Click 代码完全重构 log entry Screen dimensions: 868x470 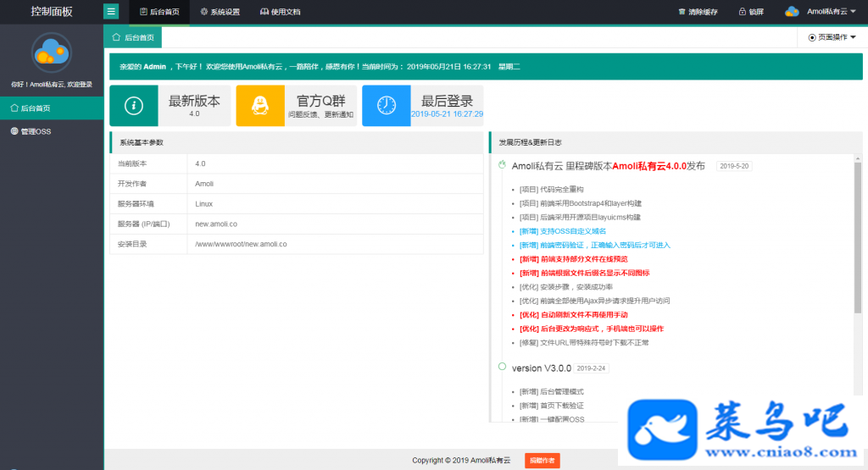(x=551, y=189)
